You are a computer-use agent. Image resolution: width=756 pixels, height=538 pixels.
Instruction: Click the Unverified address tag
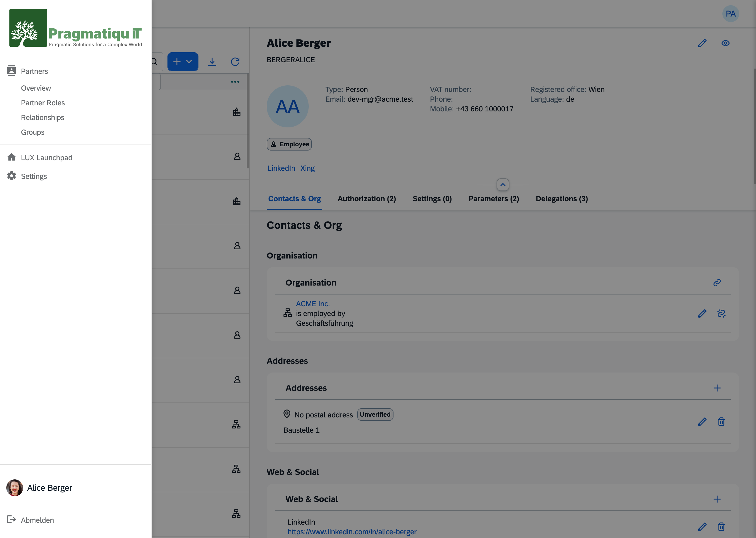[375, 415]
